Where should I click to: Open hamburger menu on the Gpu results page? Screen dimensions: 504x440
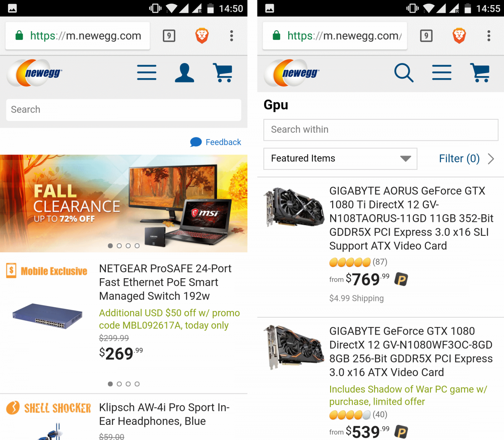[x=442, y=73]
